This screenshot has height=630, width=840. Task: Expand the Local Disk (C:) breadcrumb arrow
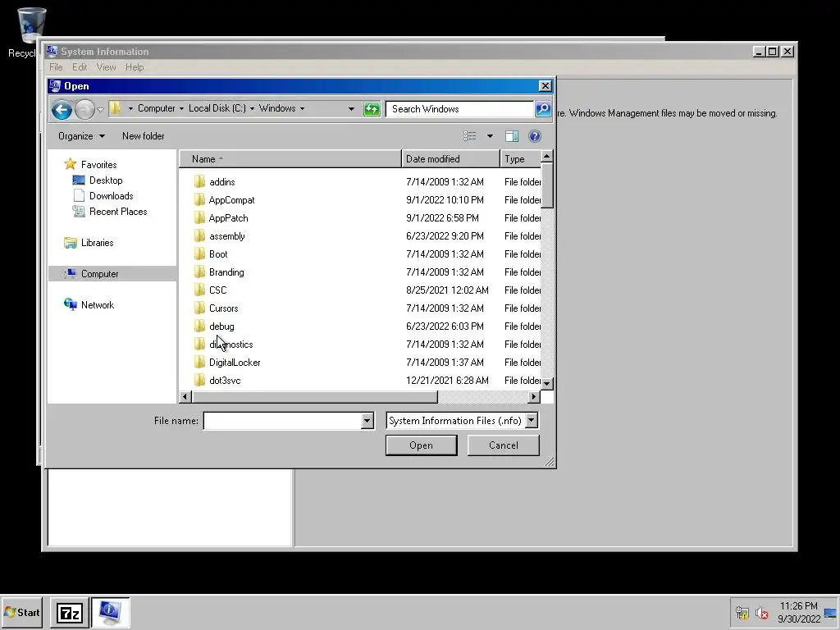tap(252, 109)
